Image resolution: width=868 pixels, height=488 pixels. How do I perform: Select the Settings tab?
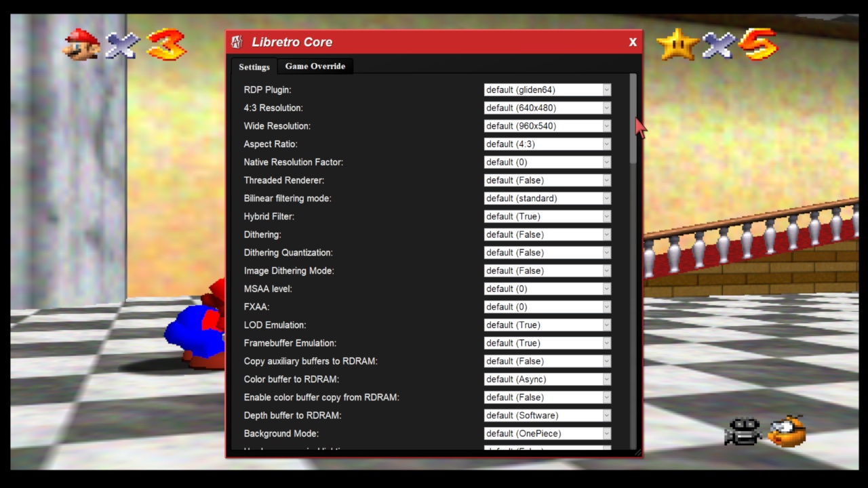click(254, 66)
